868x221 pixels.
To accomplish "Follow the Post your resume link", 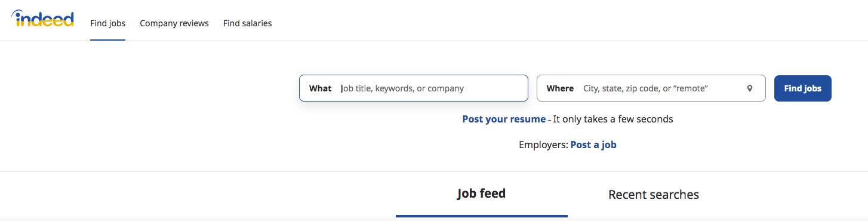I will point(504,119).
